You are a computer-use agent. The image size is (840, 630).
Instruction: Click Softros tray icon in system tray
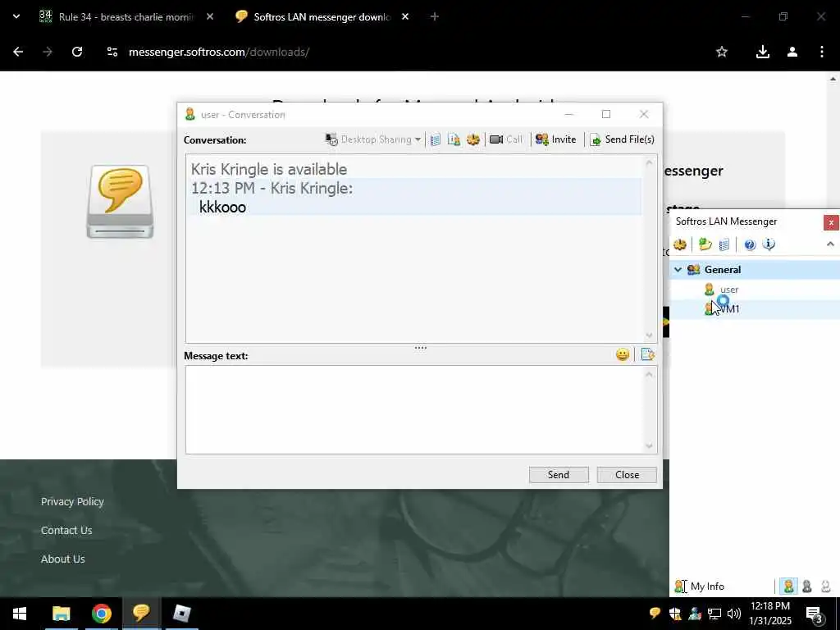(x=655, y=614)
